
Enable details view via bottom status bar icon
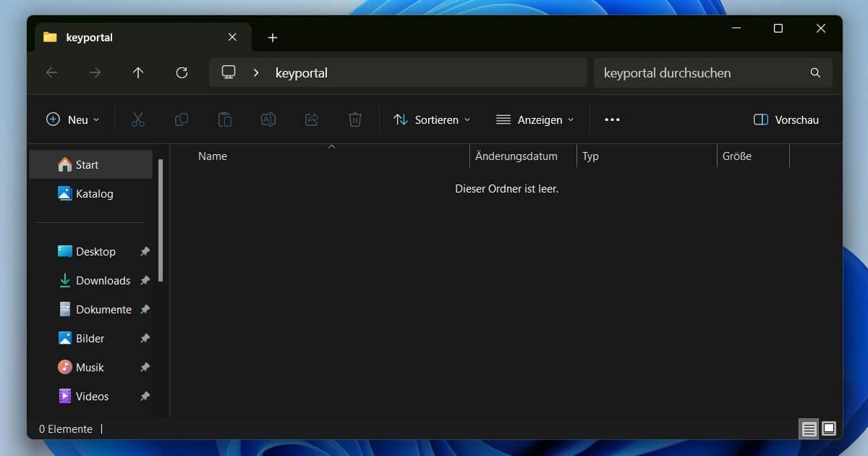coord(808,428)
